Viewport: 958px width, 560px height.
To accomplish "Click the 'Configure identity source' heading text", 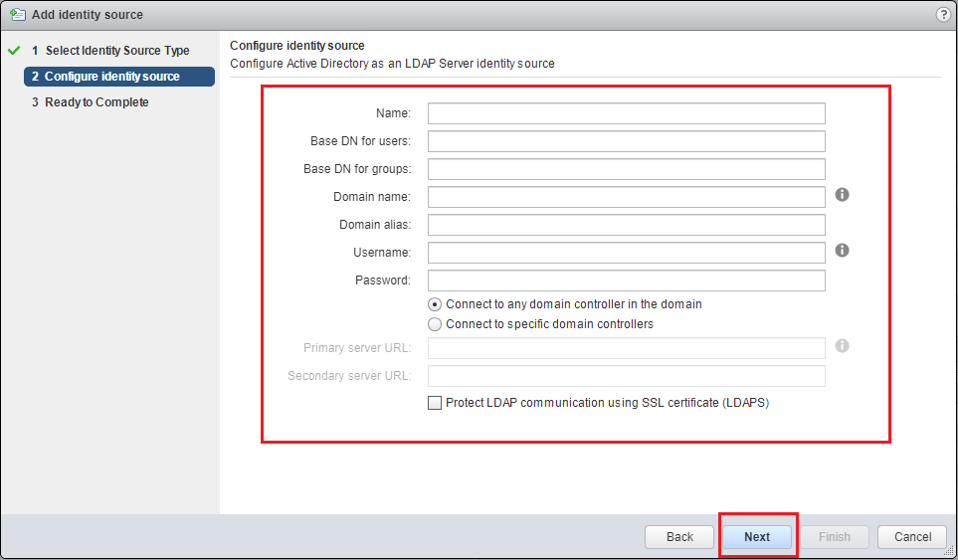I will coord(296,46).
